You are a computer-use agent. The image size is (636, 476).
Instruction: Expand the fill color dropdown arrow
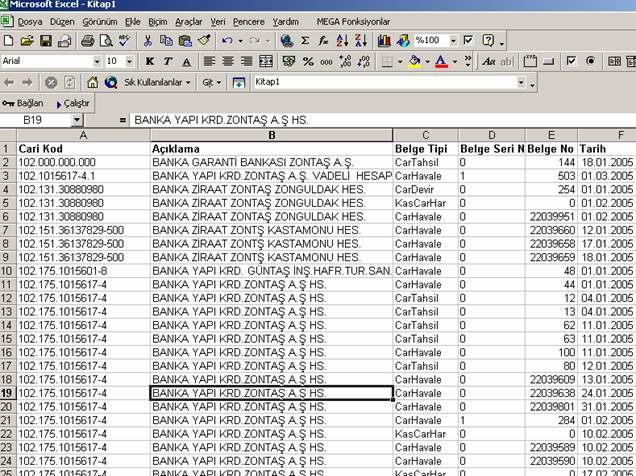click(x=427, y=62)
